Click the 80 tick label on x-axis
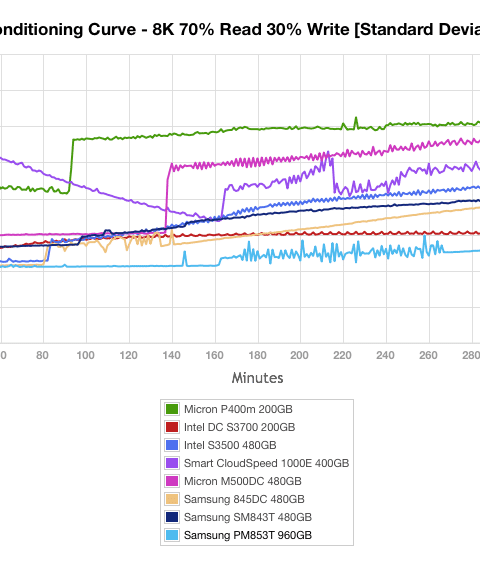 pyautogui.click(x=43, y=355)
